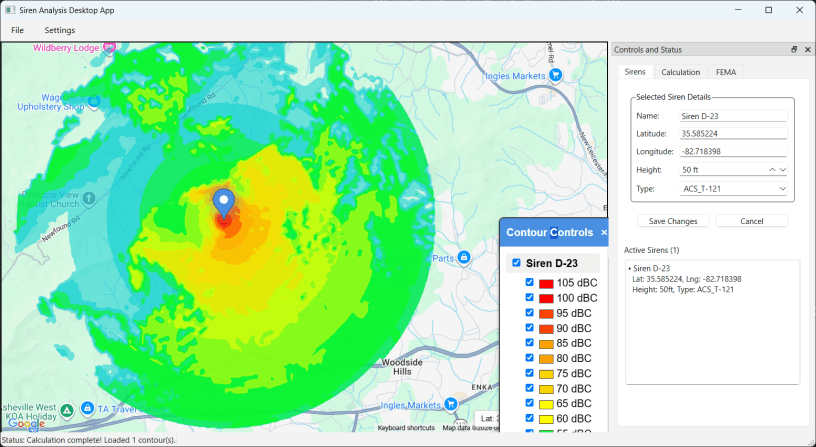Toggle the 60 dBC contour checkbox
Image resolution: width=816 pixels, height=447 pixels.
point(529,418)
